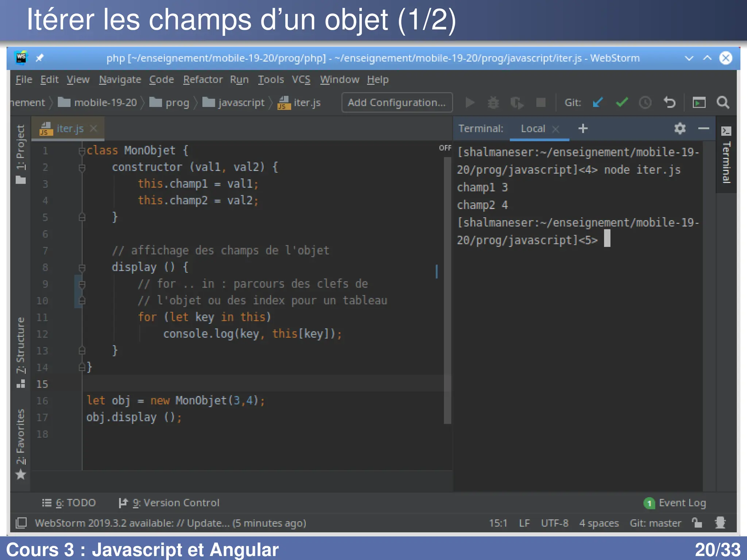Click the bottom-left tool windows toggle icon

point(21,523)
